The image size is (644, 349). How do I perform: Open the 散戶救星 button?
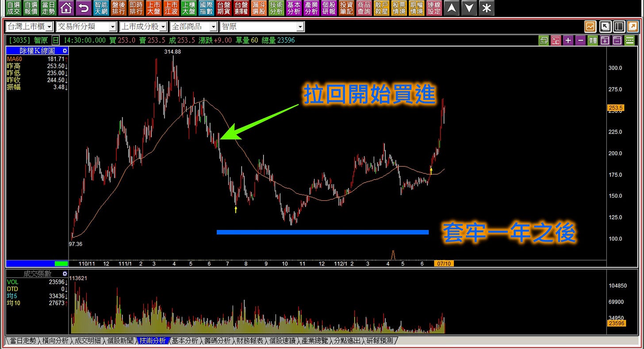[x=381, y=8]
